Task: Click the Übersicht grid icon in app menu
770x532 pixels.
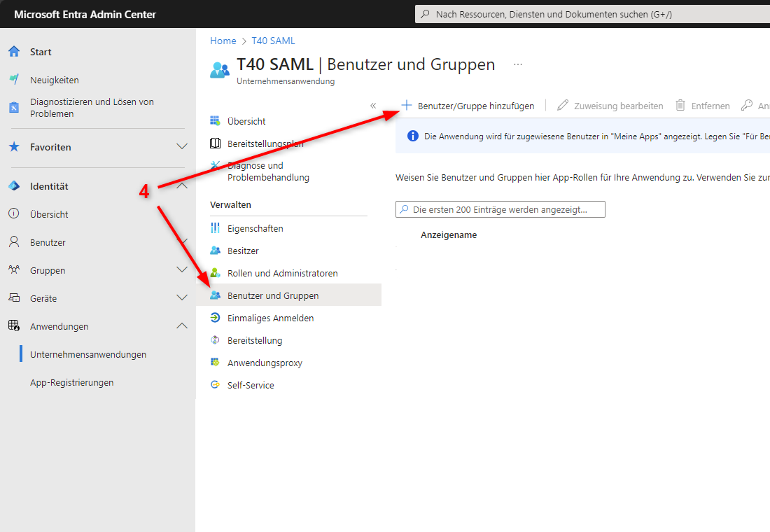Action: click(215, 121)
